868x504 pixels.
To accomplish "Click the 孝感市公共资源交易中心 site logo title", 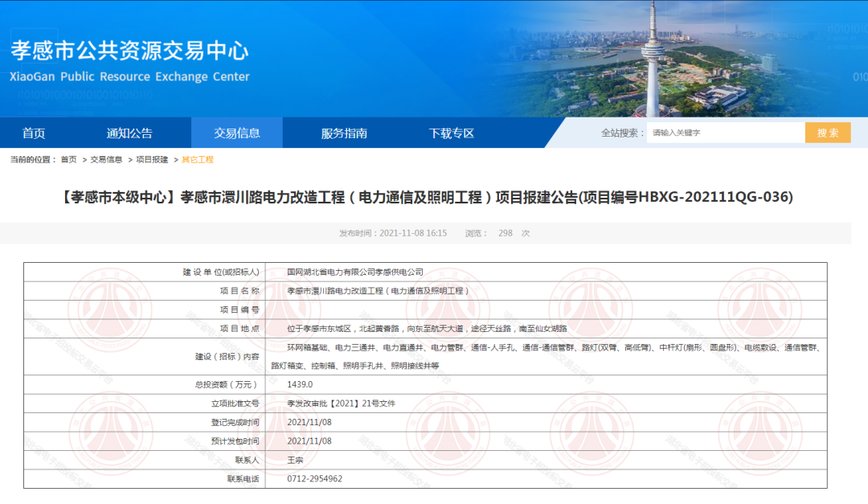I will [129, 51].
